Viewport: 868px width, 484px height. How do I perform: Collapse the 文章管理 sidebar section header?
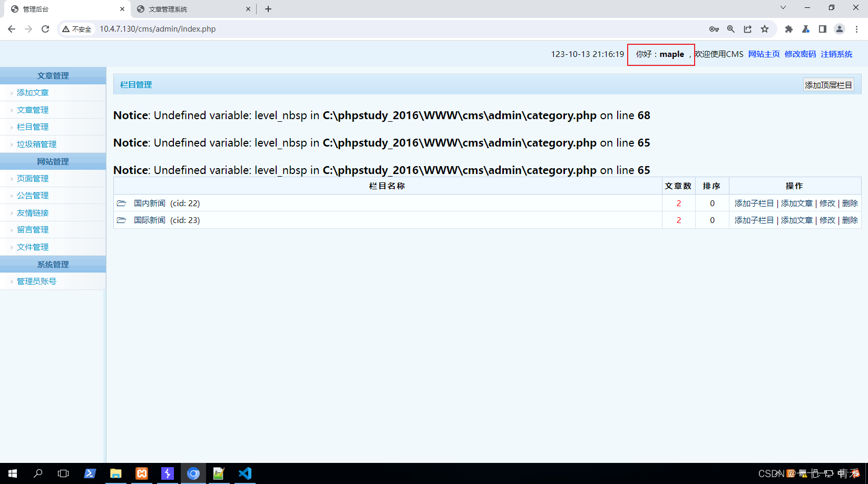53,76
